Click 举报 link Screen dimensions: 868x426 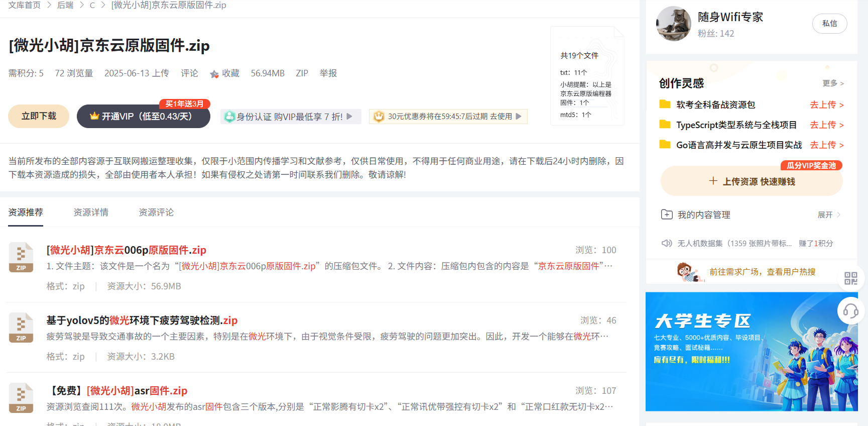[x=328, y=73]
